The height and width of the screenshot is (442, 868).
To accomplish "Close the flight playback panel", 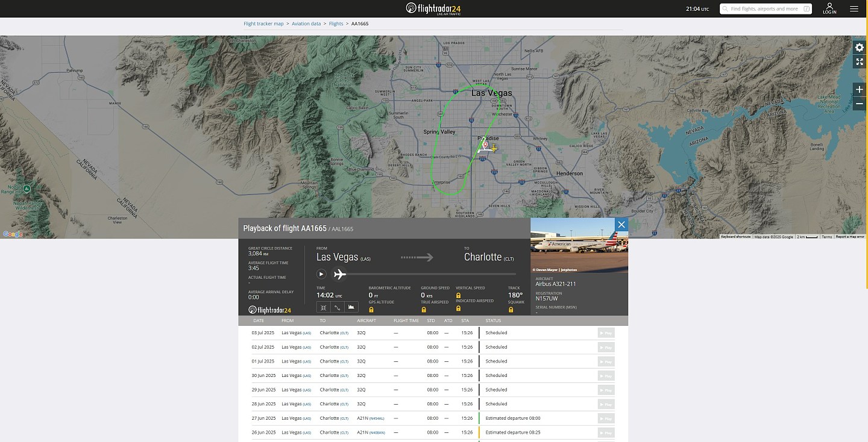I will click(621, 225).
